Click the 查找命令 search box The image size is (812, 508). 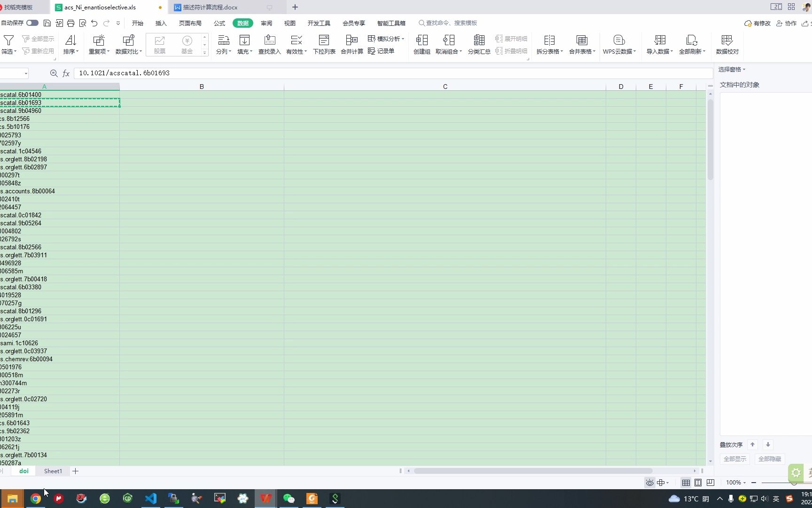448,23
